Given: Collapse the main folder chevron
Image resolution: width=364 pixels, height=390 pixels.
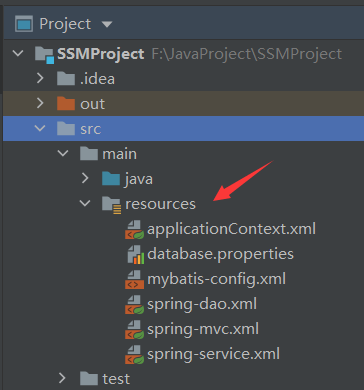Looking at the screenshot, I should tap(63, 153).
